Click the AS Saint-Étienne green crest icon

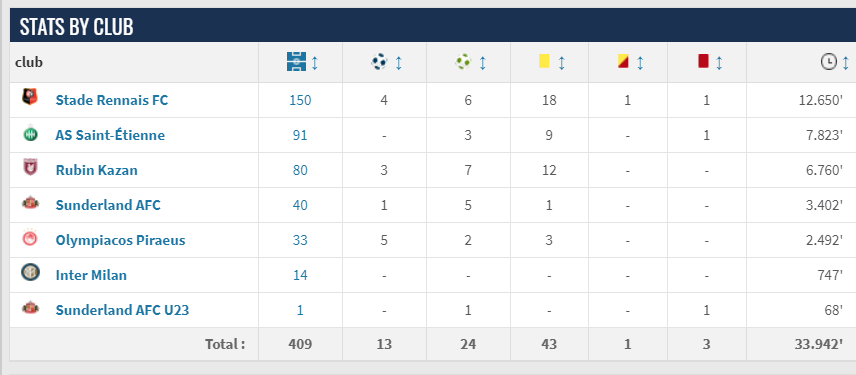tap(30, 134)
